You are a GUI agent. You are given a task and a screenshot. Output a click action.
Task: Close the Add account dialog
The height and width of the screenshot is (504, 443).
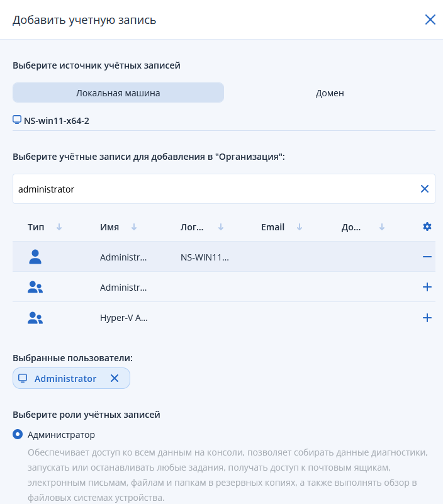coord(430,20)
